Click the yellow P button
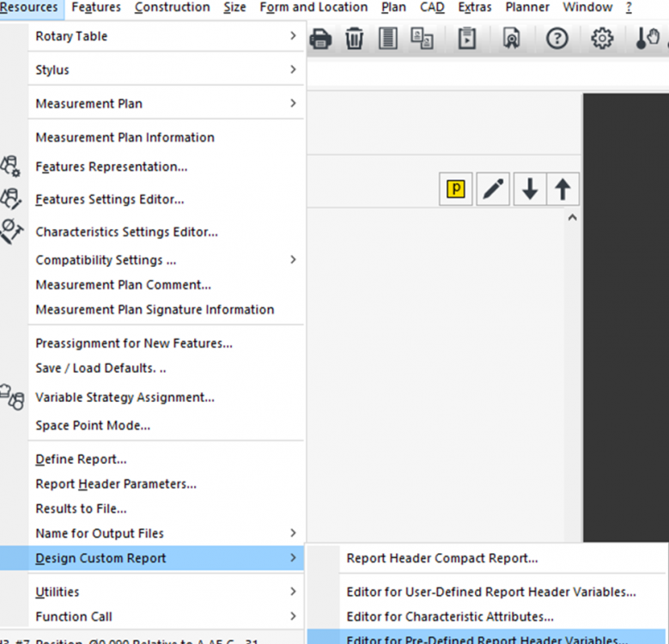Image resolution: width=669 pixels, height=644 pixels. (456, 190)
